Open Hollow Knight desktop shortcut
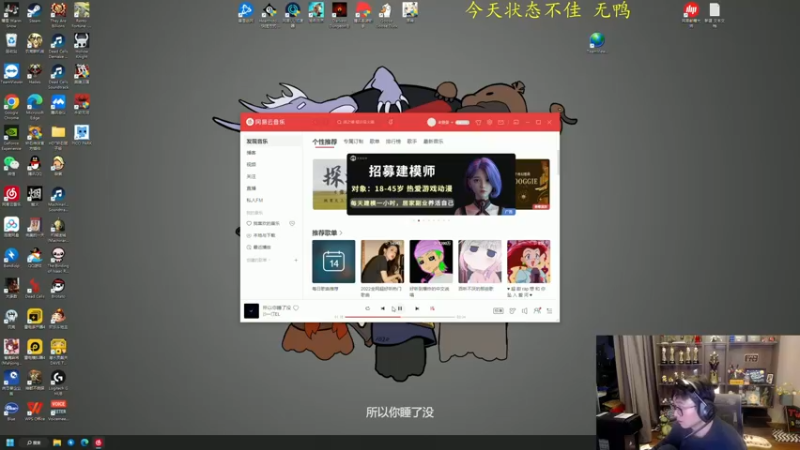 pos(82,46)
